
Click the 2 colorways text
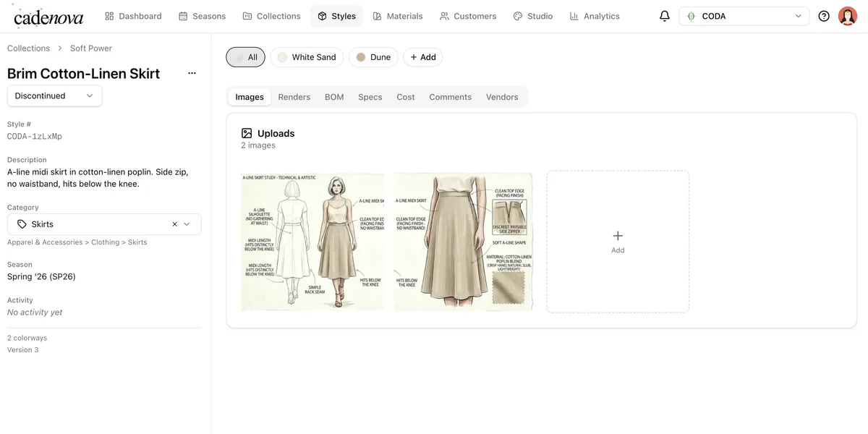click(x=27, y=338)
